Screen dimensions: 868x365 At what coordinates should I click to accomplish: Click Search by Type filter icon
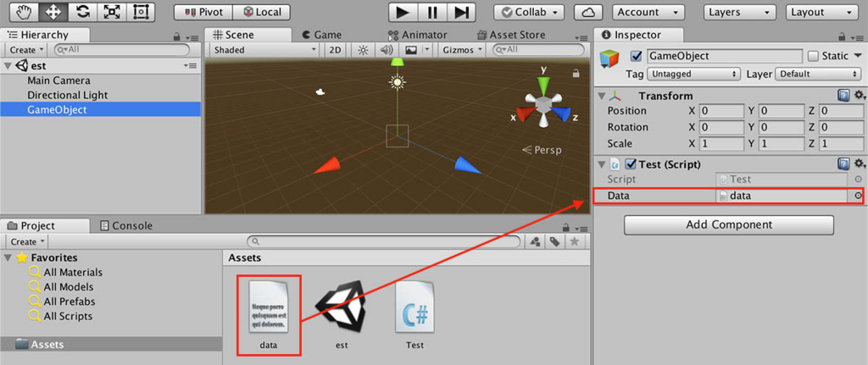click(536, 241)
